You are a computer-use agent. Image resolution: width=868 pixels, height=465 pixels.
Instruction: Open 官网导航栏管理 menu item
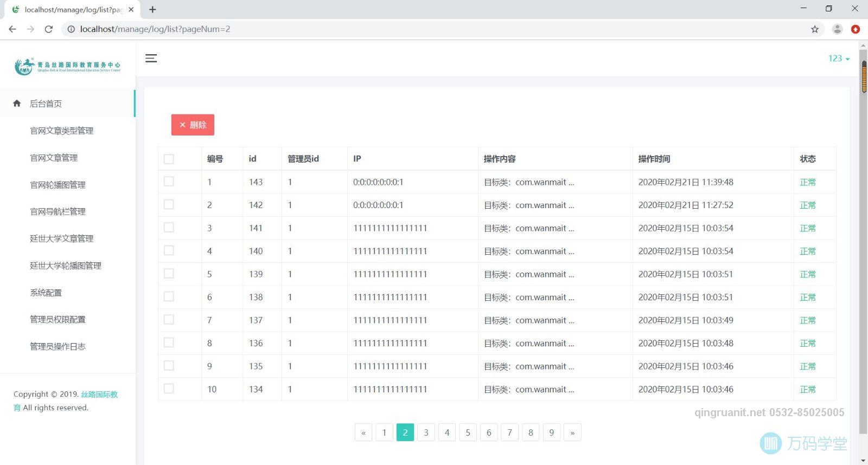click(58, 211)
